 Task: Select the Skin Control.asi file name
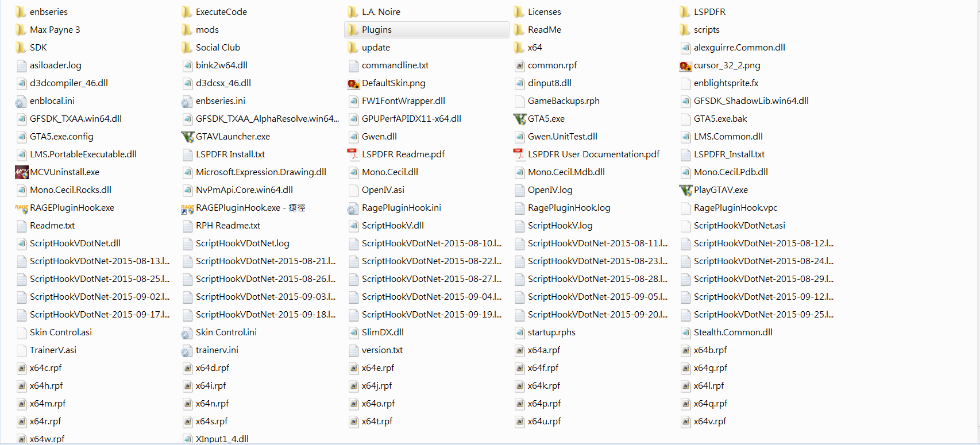tap(61, 332)
